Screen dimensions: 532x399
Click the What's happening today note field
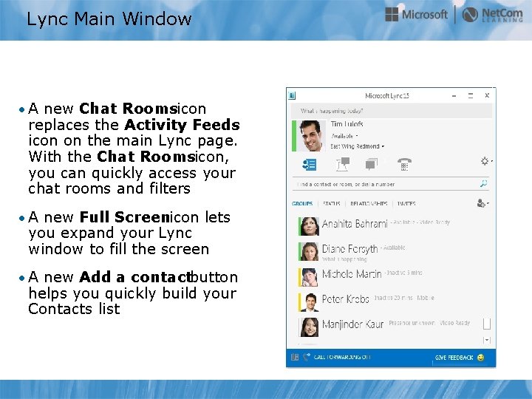tap(392, 111)
